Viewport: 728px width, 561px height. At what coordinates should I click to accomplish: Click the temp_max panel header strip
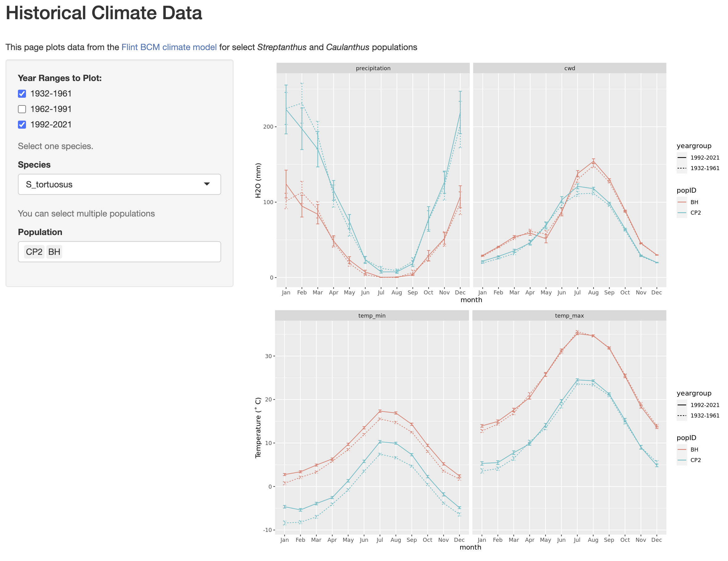[569, 316]
